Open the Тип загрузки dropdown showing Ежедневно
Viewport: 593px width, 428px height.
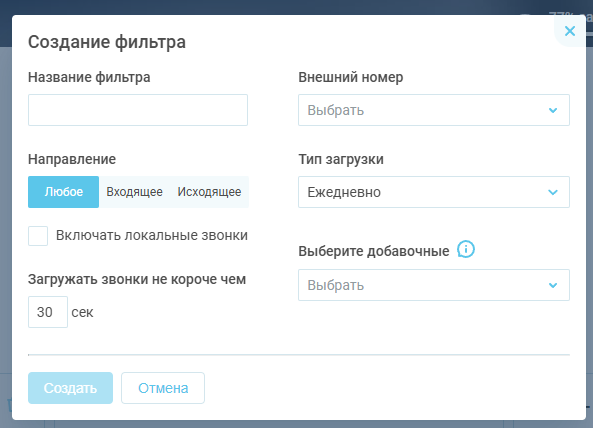click(434, 192)
